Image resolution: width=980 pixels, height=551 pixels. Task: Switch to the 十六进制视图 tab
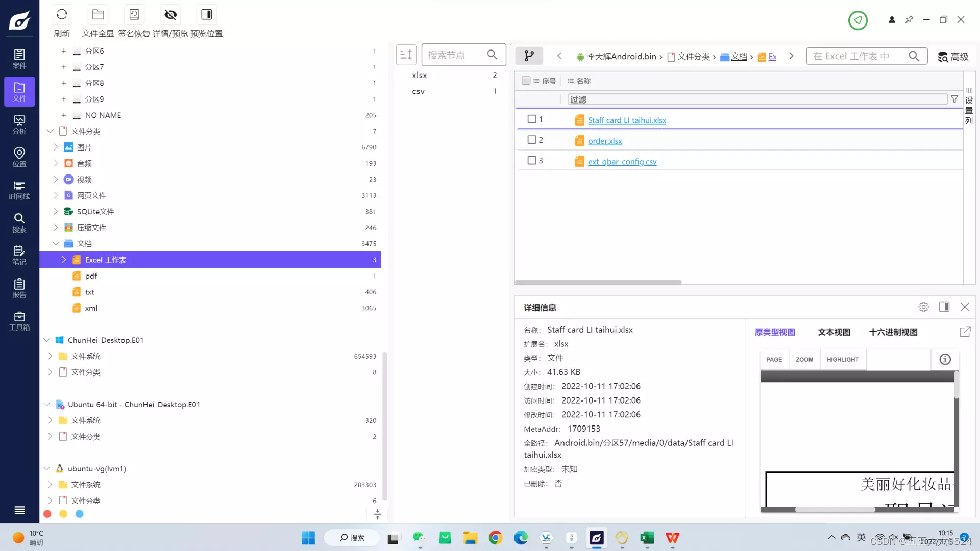click(893, 332)
